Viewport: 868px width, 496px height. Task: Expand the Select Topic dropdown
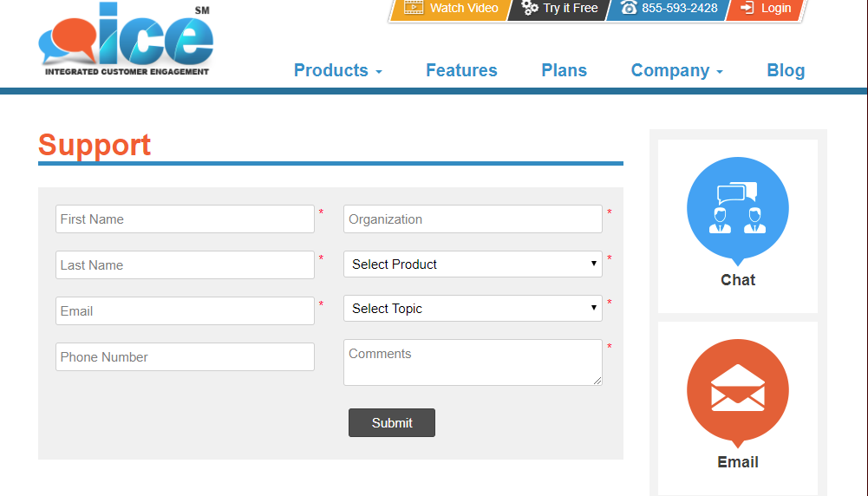473,309
